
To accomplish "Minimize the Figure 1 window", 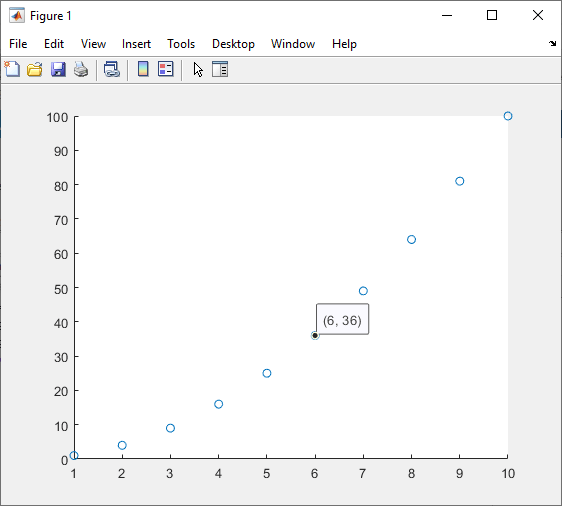I will (447, 15).
